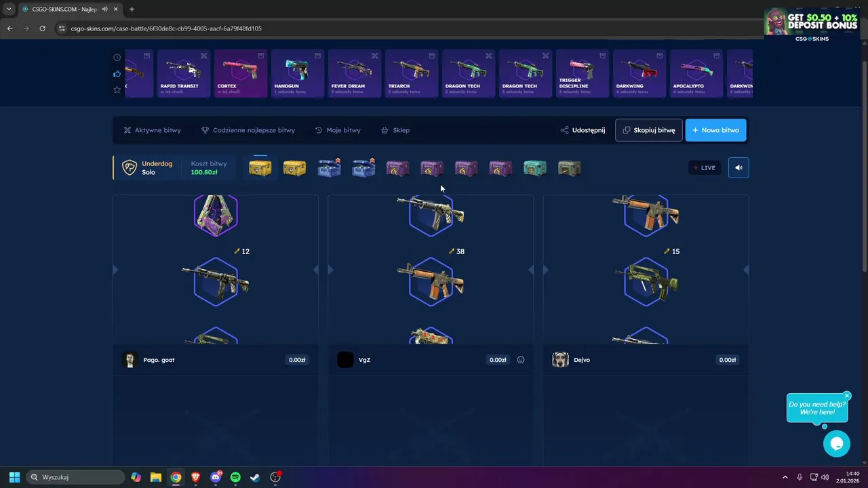Open the Handgun drop card
Image resolution: width=868 pixels, height=488 pixels.
(298, 73)
